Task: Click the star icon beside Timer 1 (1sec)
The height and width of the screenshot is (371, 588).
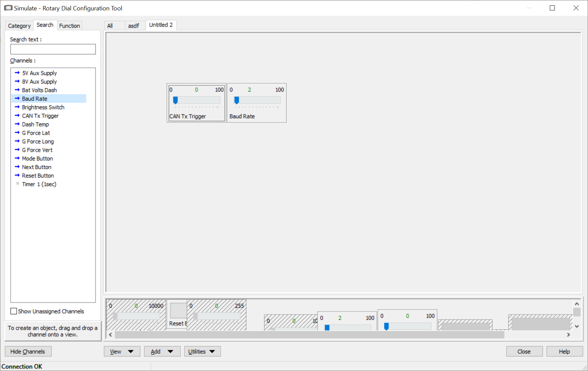Action: coord(17,184)
